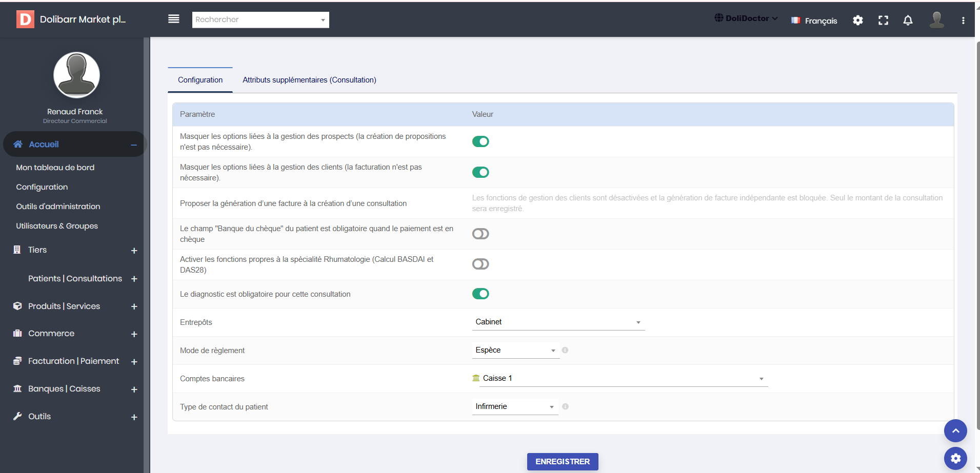Open the Français language selector
This screenshot has width=980, height=473.
[x=814, y=20]
